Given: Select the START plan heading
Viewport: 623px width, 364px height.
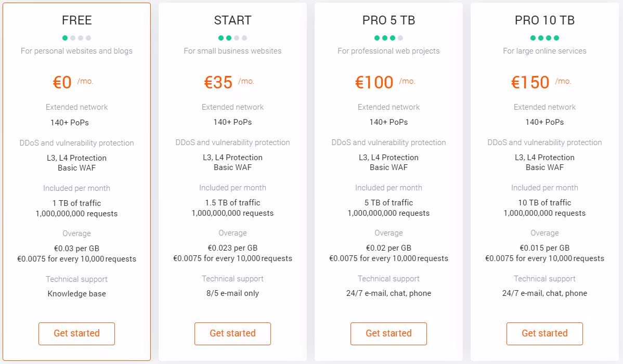Looking at the screenshot, I should (x=232, y=20).
